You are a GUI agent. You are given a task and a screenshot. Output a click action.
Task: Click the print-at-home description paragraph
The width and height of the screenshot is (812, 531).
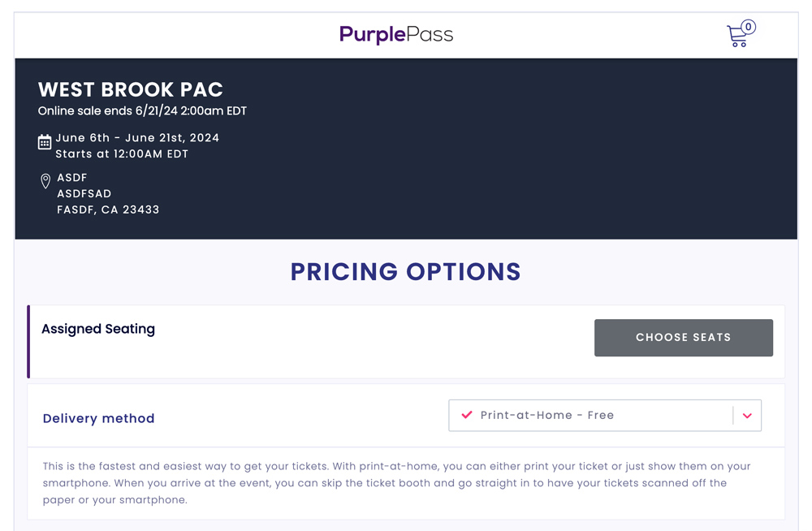tap(397, 483)
